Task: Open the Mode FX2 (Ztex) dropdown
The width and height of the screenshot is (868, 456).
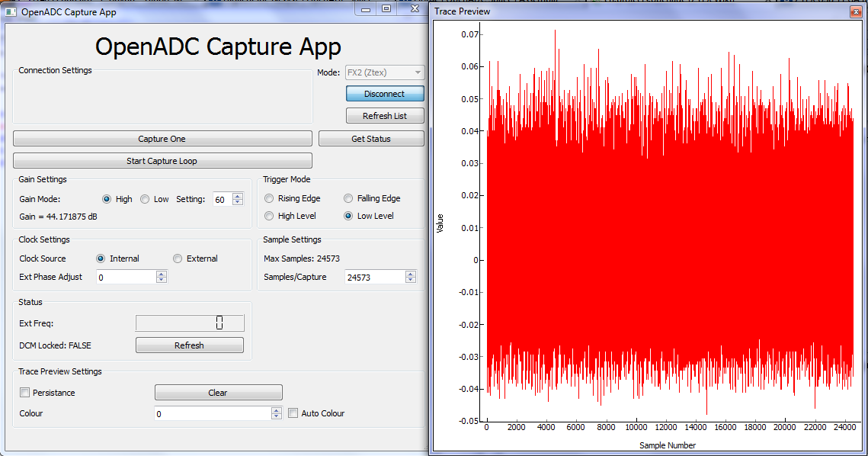Action: tap(385, 72)
